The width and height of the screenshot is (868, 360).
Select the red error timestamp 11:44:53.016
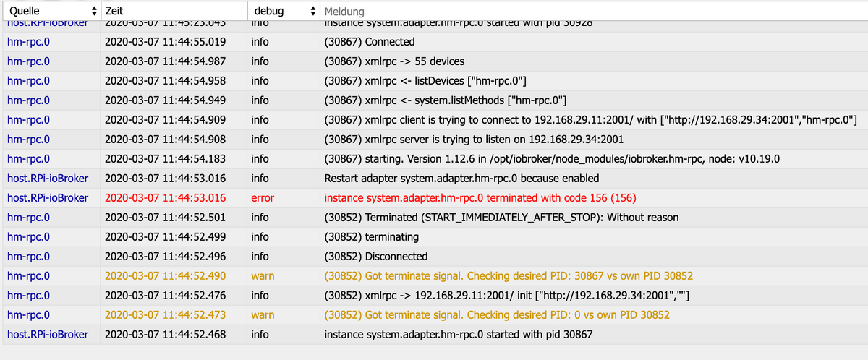(x=166, y=198)
